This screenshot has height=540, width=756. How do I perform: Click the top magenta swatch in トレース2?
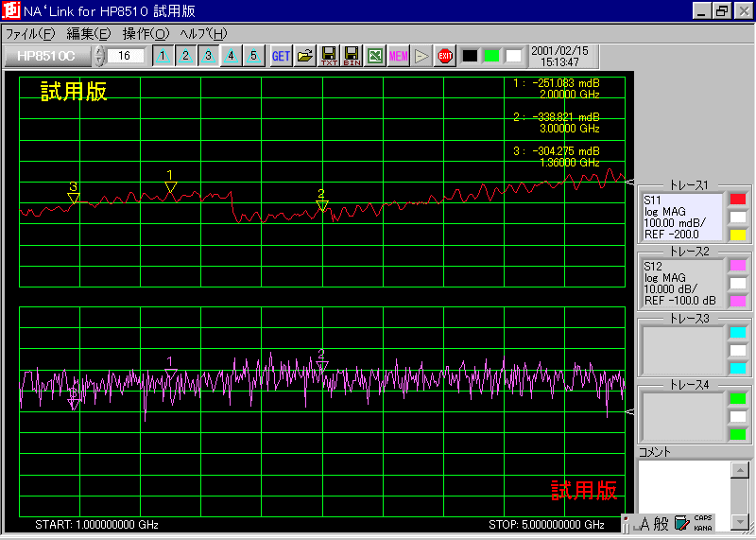click(x=738, y=266)
